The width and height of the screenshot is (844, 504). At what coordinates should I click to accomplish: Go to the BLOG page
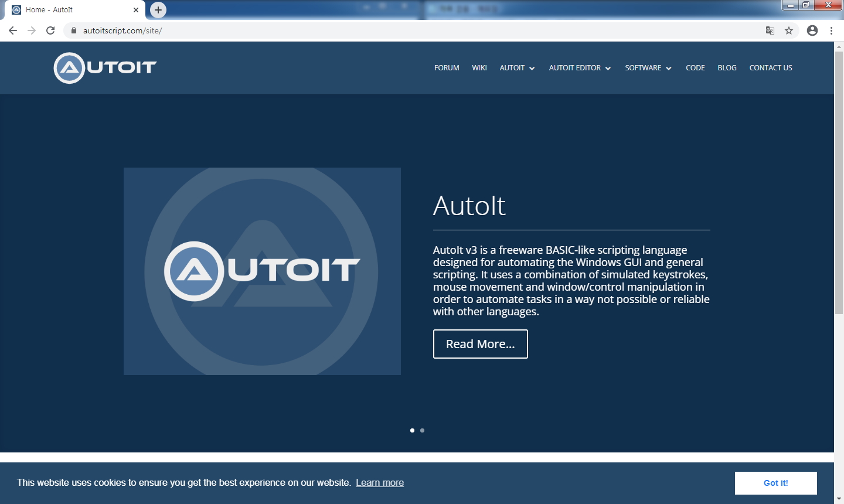(727, 68)
